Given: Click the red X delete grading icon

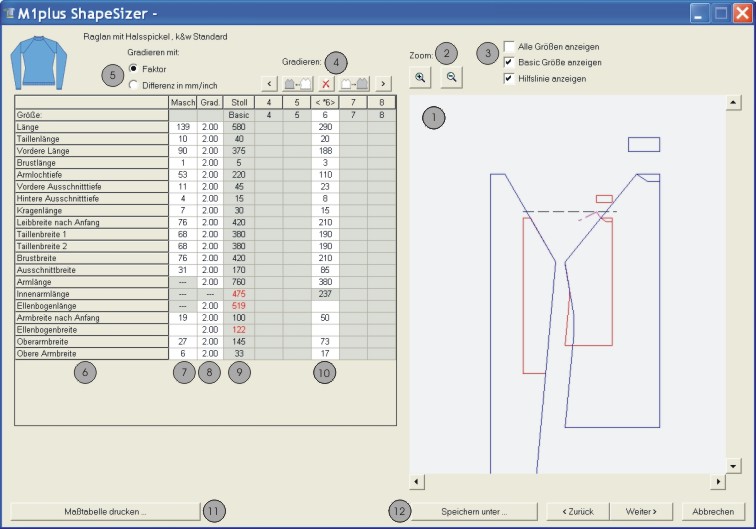Looking at the screenshot, I should (x=326, y=84).
